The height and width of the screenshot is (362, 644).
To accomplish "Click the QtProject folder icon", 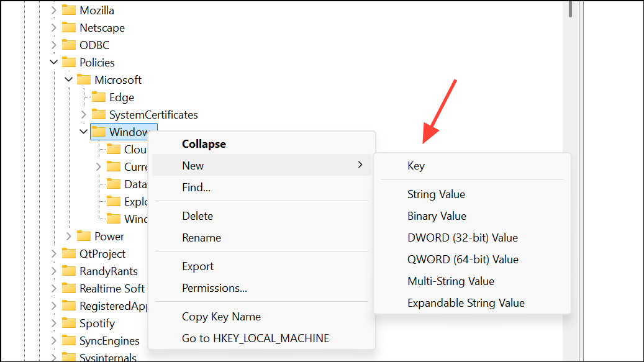I will pos(68,253).
